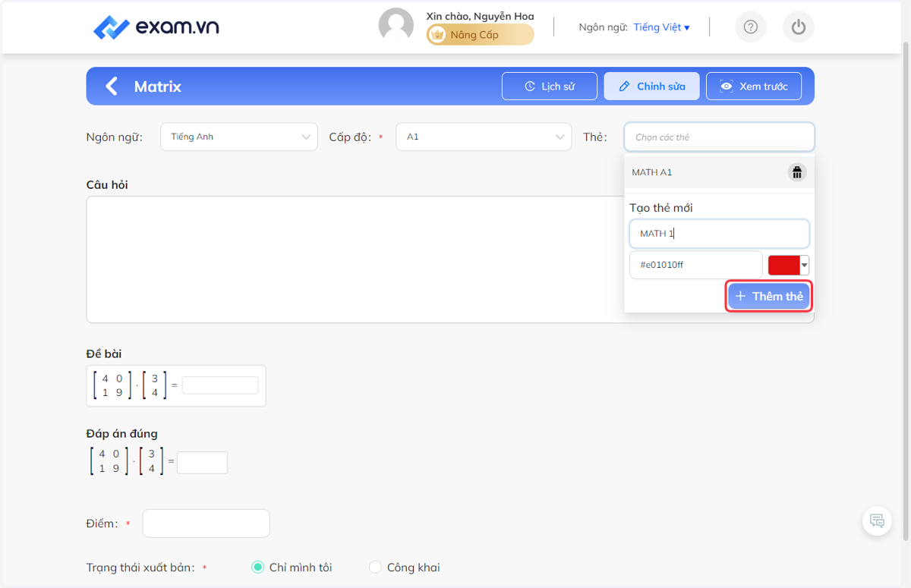Click the 'Tạo thẻ mới' heading

coord(661,208)
